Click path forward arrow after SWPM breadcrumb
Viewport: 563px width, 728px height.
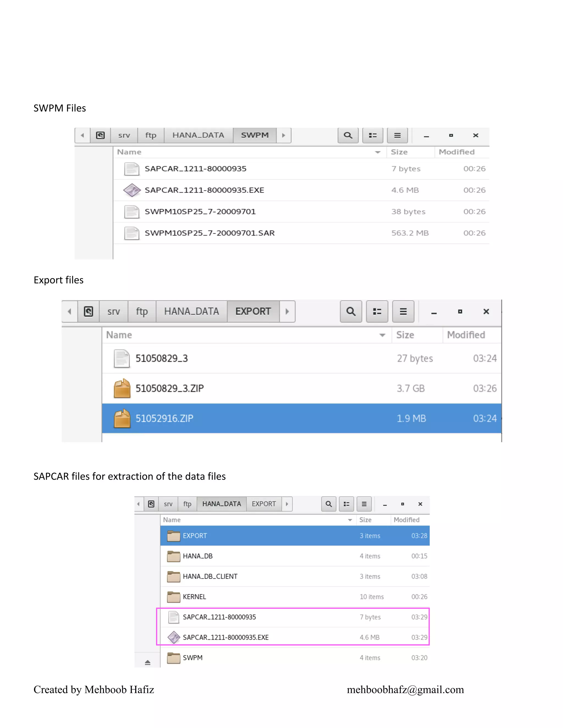284,135
